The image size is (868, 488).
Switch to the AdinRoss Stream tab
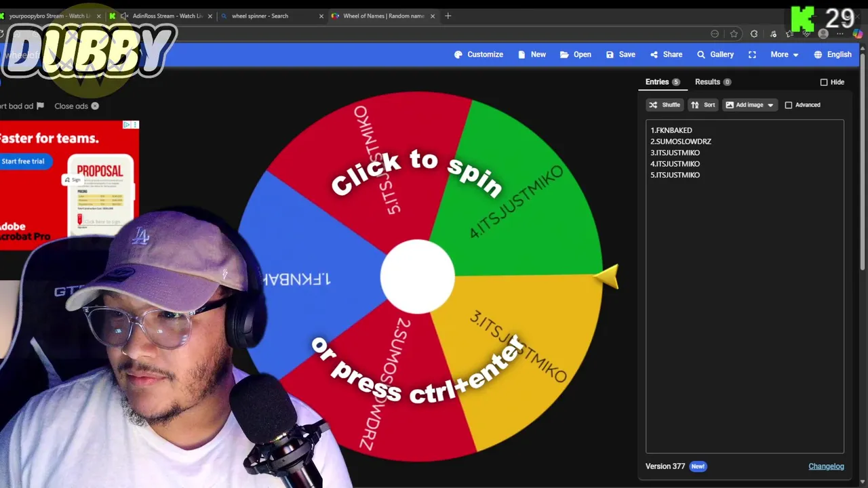coord(167,16)
